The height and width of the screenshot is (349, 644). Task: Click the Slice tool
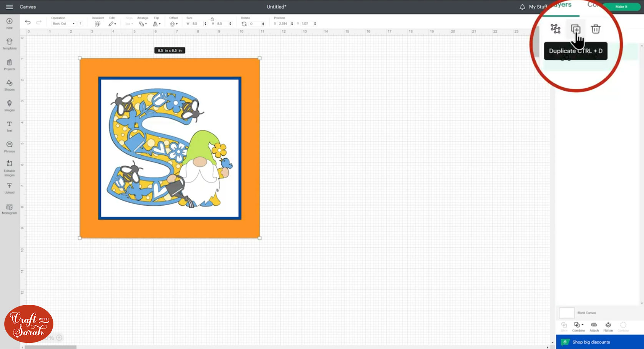564,327
